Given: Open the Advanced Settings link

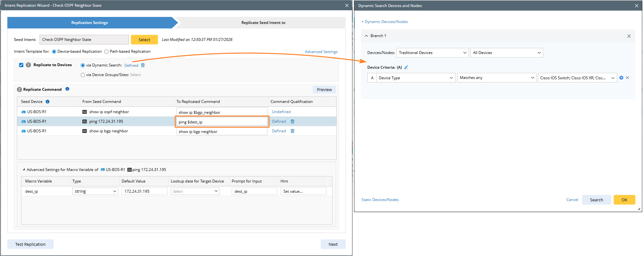Looking at the screenshot, I should (x=321, y=52).
